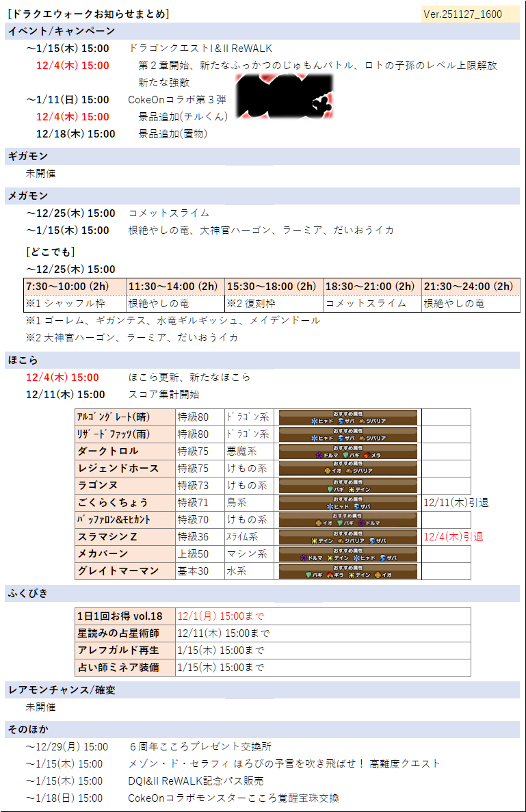The width and height of the screenshot is (526, 812).
Task: Select the ほこら section header
Action: pyautogui.click(x=23, y=360)
